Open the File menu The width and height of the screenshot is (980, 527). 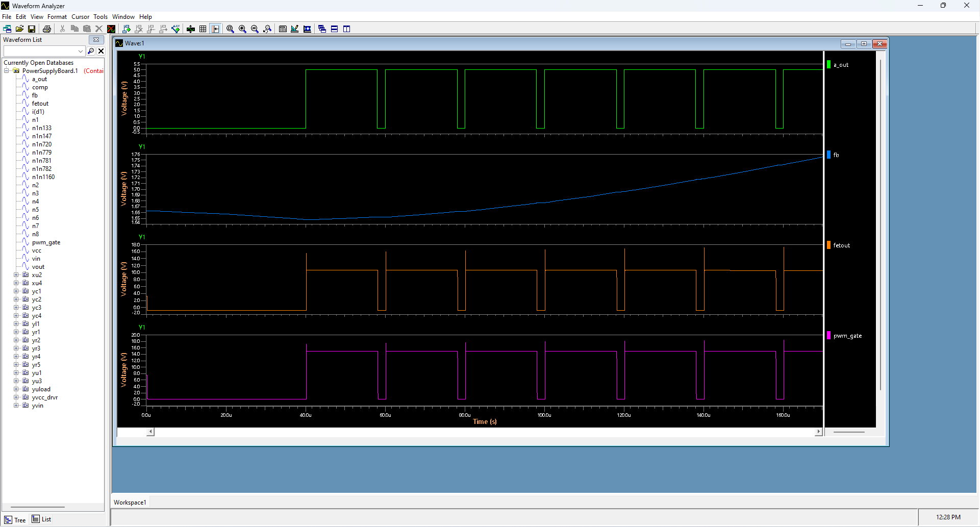tap(7, 17)
